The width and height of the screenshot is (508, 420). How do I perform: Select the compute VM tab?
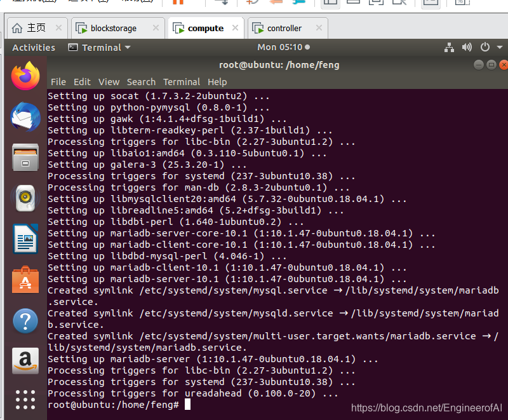(206, 28)
